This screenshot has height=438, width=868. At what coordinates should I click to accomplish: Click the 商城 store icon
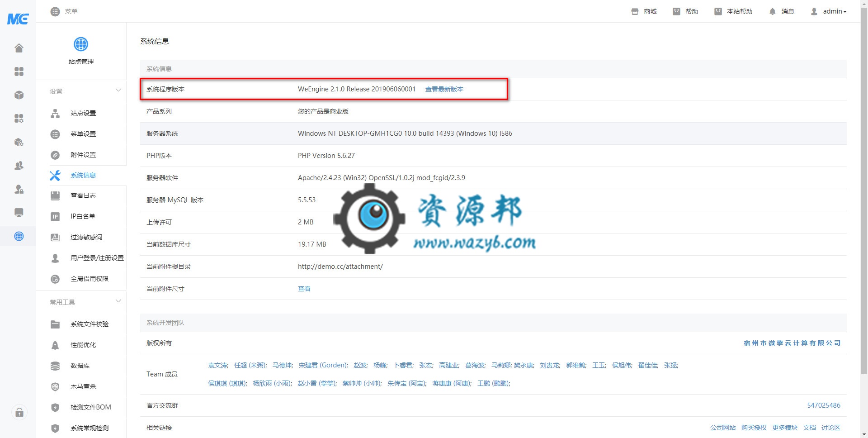click(635, 11)
